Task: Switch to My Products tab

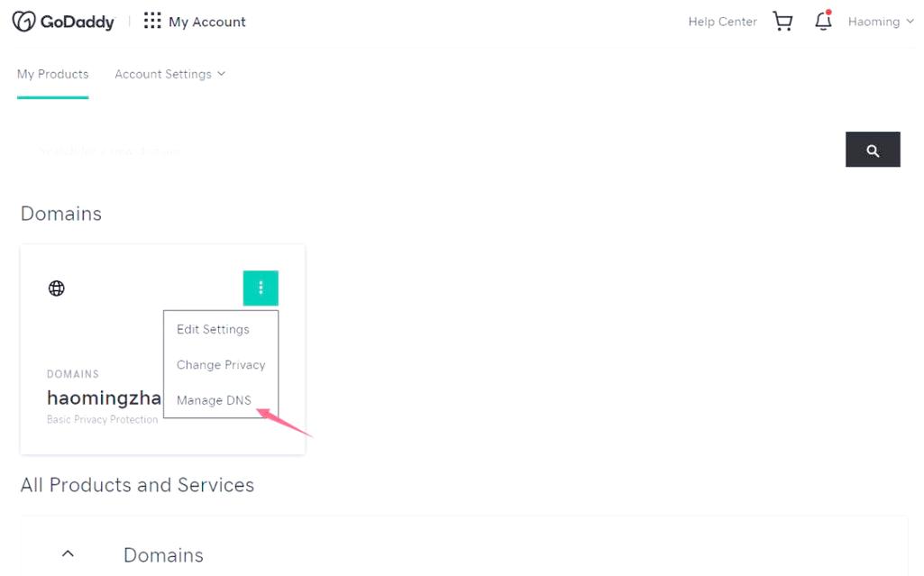Action: coord(52,74)
